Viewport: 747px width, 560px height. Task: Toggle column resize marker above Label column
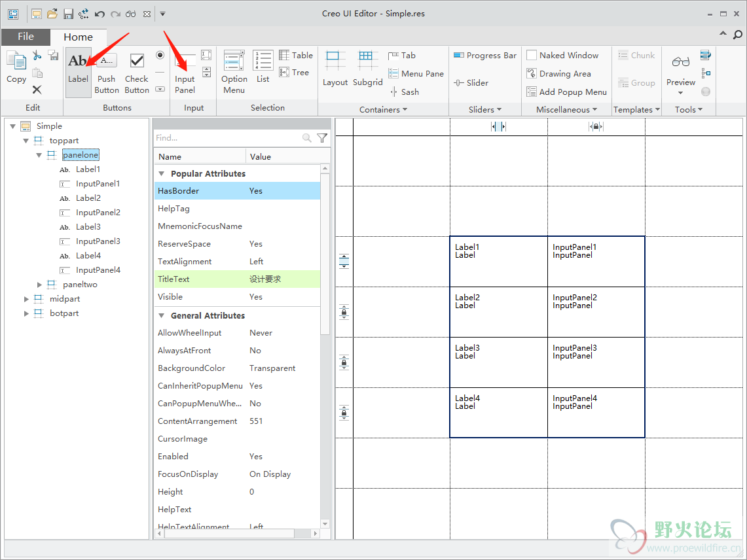498,127
